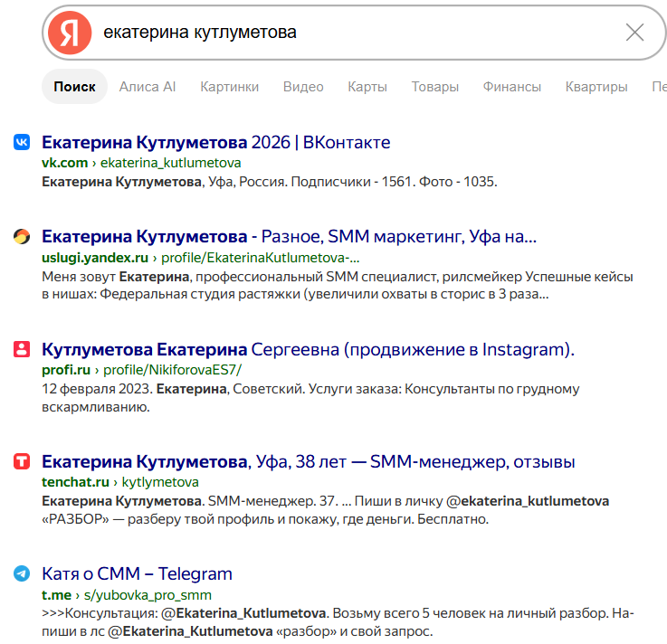Click the profile/NikiforovaES7/ path link
667x644 pixels.
pyautogui.click(x=172, y=370)
